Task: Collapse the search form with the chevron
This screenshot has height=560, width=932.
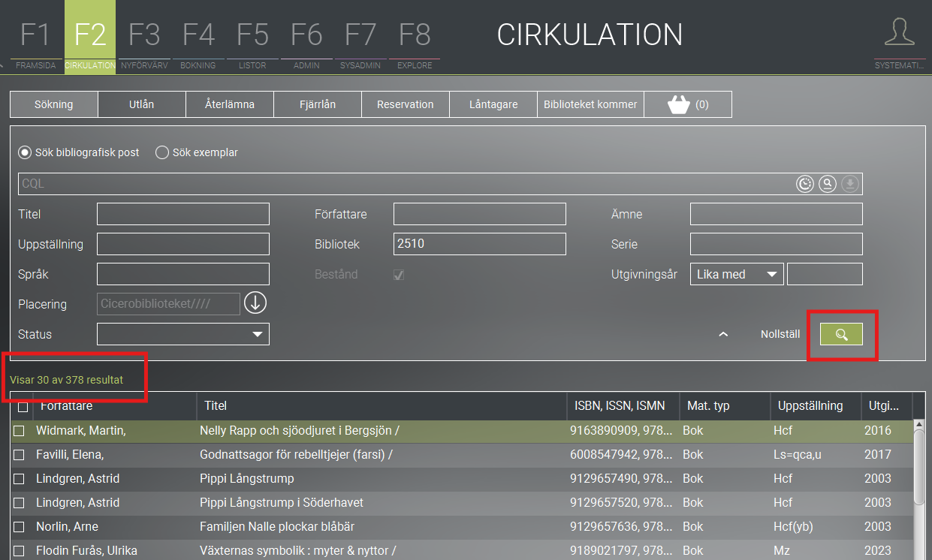Action: (723, 335)
